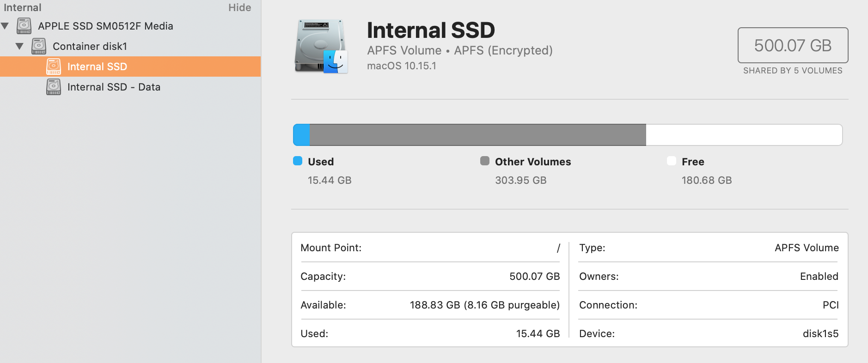Click the 500.07 GB capacity box
The width and height of the screenshot is (868, 363).
pyautogui.click(x=793, y=45)
